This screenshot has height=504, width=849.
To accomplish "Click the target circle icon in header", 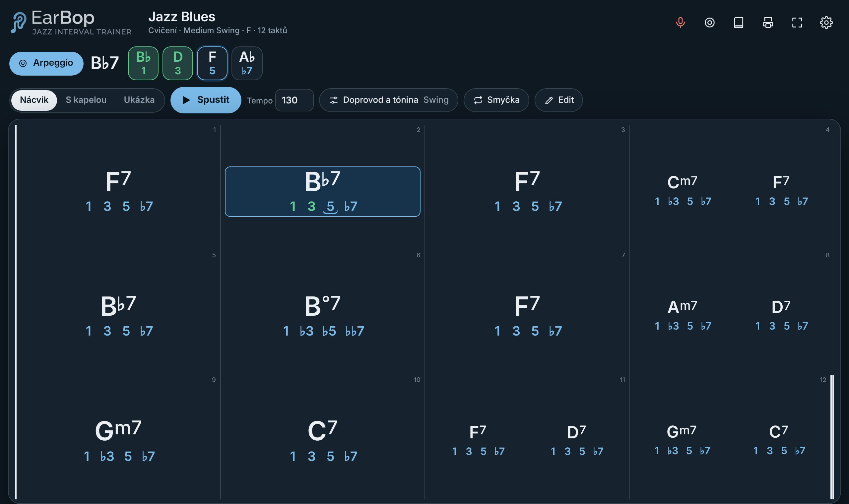I will (709, 23).
